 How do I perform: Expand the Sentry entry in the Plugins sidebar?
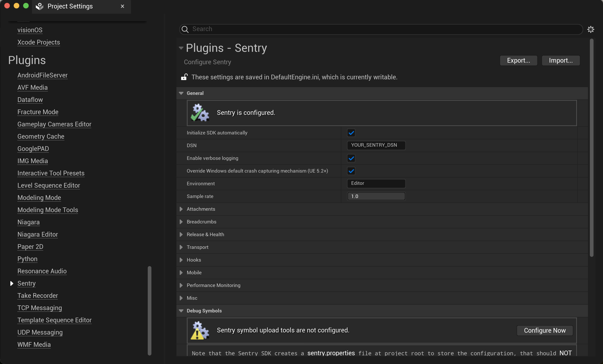coord(12,283)
